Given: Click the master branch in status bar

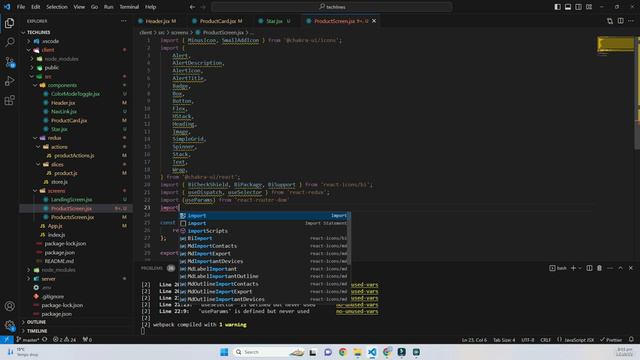Looking at the screenshot, I should click(x=28, y=340).
